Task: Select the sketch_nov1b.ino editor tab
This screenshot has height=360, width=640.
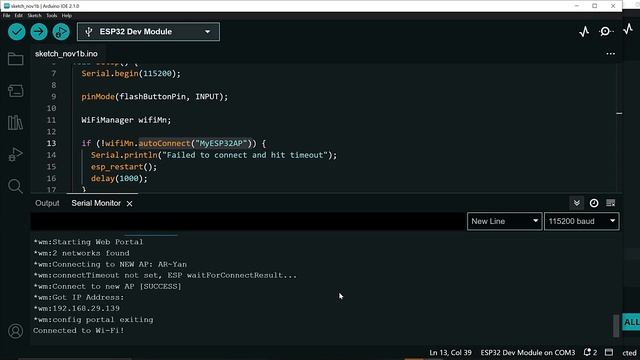Action: click(66, 54)
